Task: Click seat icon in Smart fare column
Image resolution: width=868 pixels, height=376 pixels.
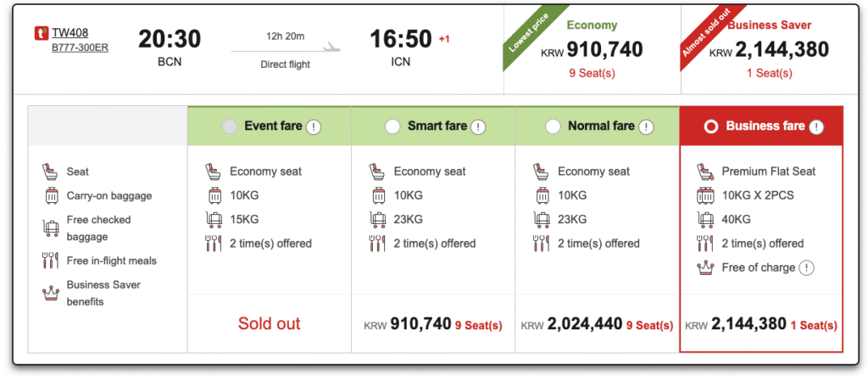Action: [377, 171]
